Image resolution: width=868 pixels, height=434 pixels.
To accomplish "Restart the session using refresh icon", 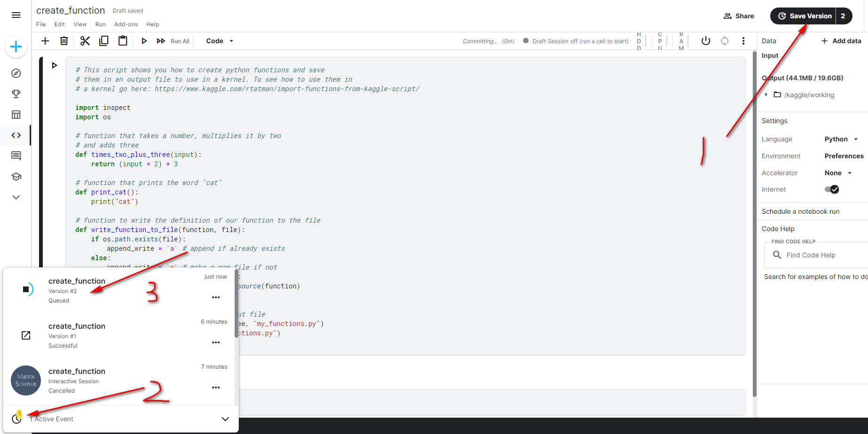I will (725, 41).
